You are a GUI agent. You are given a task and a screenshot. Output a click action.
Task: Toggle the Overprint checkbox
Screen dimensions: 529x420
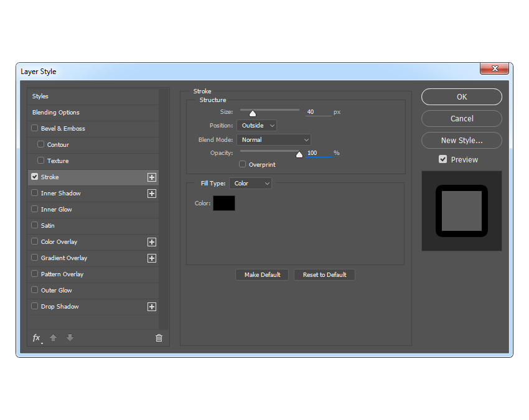click(x=243, y=165)
